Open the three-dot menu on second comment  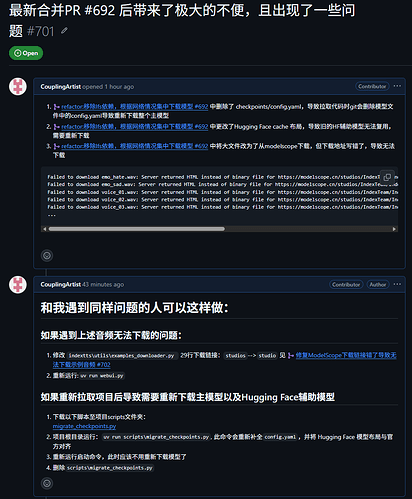click(x=397, y=284)
